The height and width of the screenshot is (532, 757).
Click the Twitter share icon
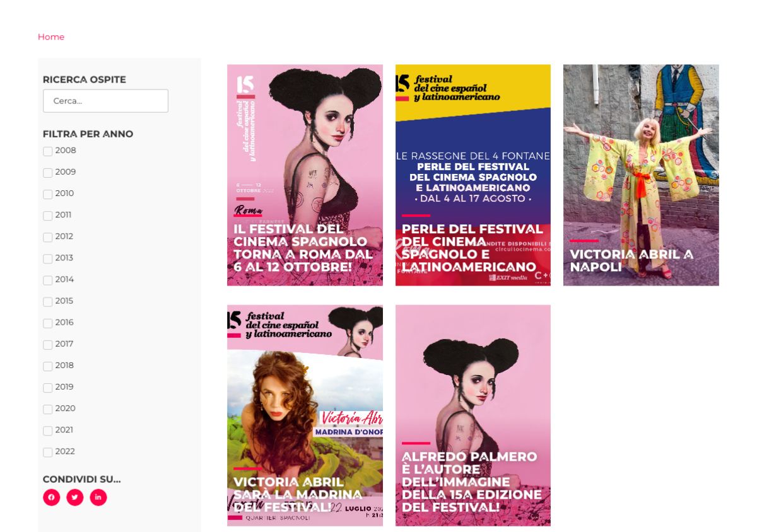(74, 497)
